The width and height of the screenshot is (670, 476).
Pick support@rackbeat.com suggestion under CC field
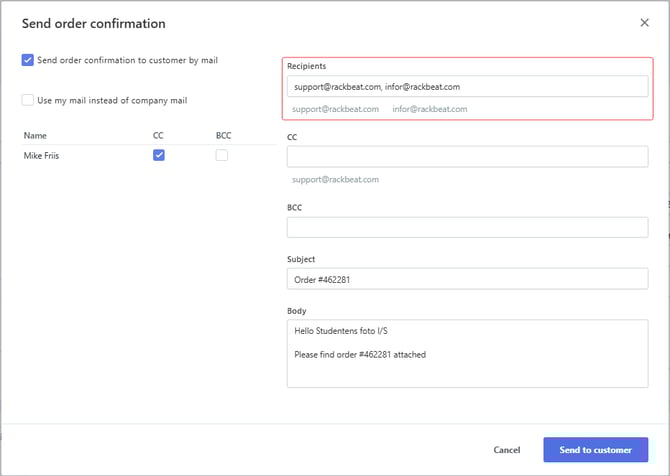[x=335, y=180]
